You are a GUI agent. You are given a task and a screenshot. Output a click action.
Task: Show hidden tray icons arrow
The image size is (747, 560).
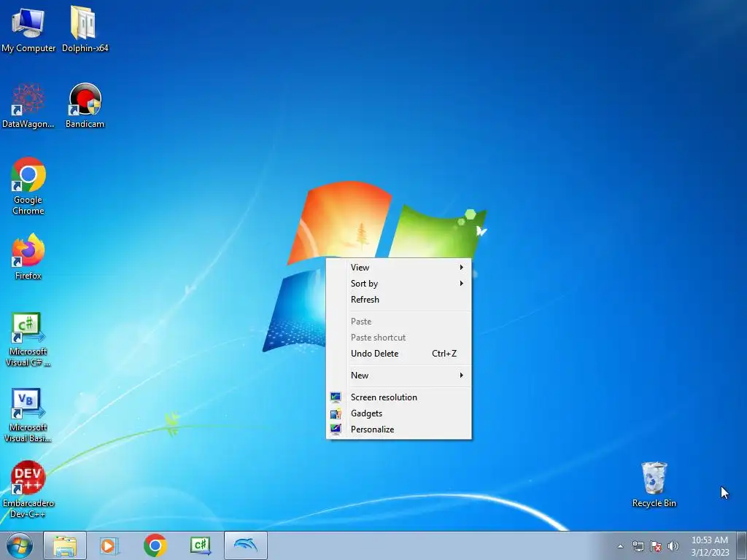click(x=620, y=546)
